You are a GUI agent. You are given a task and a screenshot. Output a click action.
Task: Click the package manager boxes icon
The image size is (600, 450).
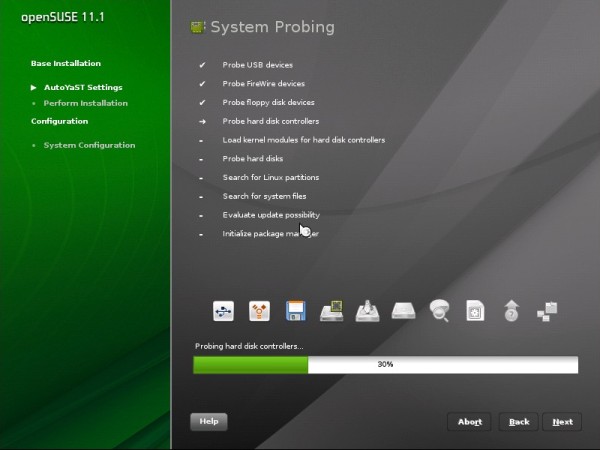click(x=547, y=311)
